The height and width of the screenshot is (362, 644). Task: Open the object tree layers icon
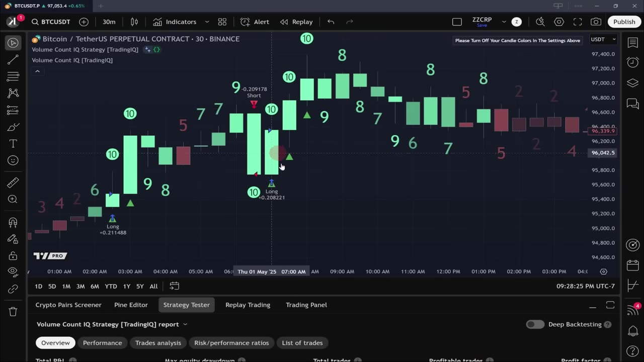point(632,83)
